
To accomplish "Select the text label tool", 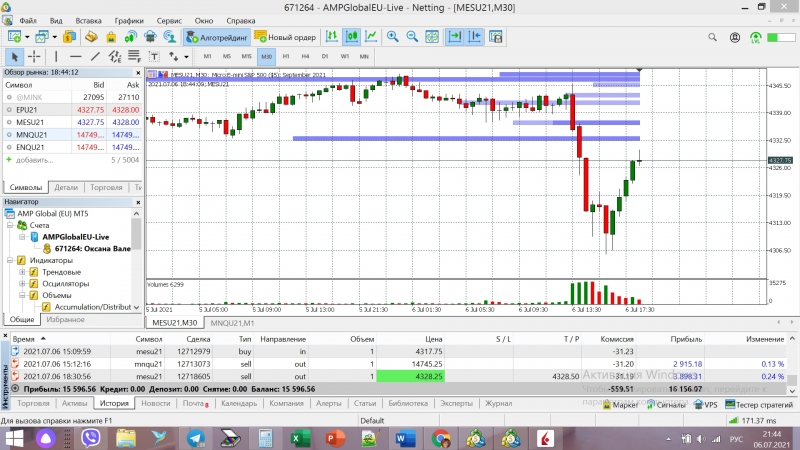I will coord(154,57).
